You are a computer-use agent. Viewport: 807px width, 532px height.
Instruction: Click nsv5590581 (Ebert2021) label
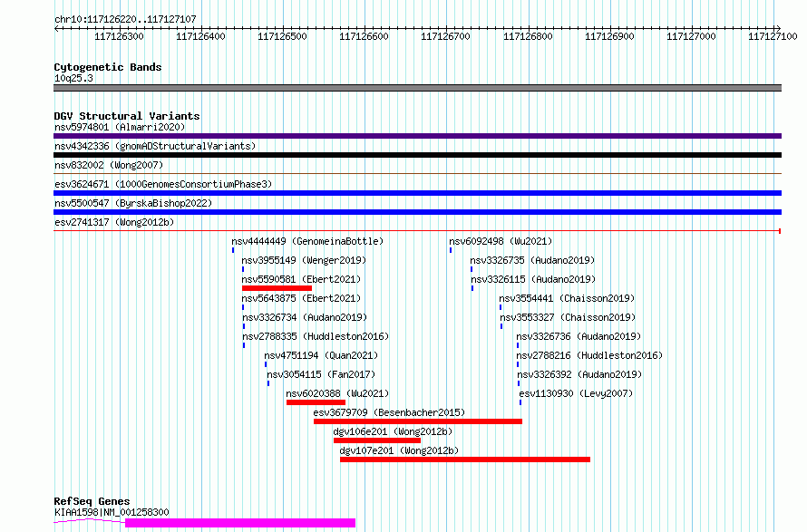click(301, 279)
